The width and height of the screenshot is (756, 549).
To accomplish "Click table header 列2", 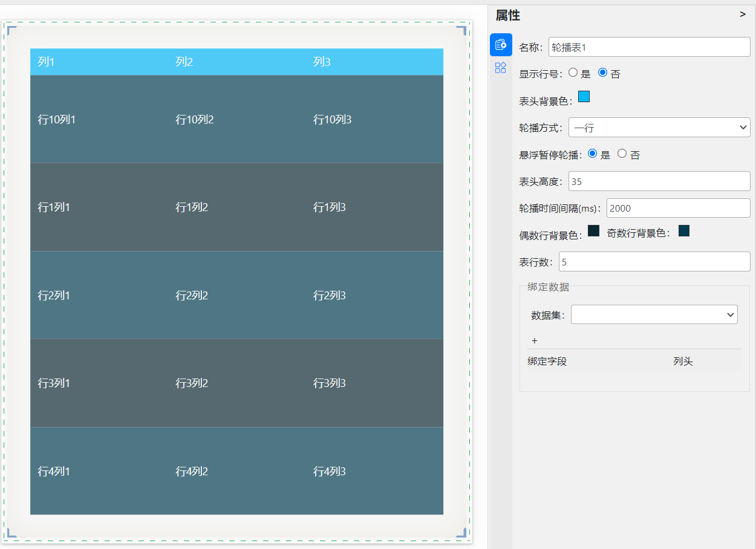I will tap(184, 62).
